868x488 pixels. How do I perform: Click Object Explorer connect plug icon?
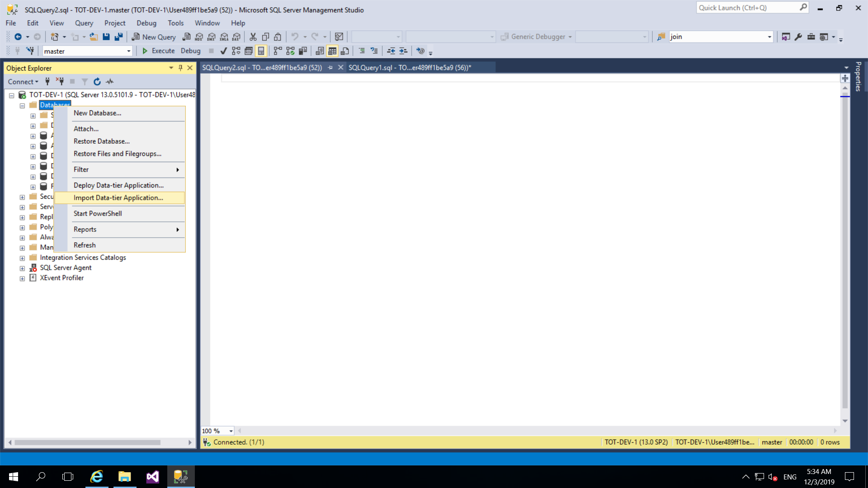tap(47, 82)
